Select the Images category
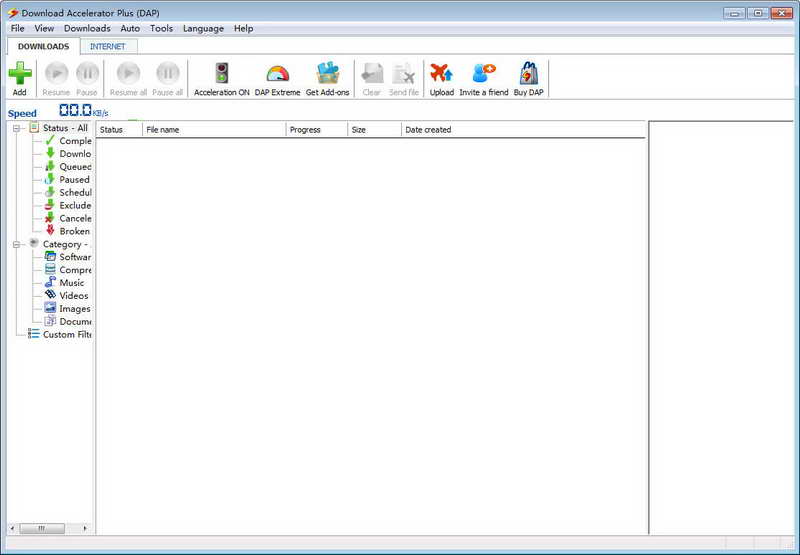Image resolution: width=800 pixels, height=555 pixels. [68, 309]
